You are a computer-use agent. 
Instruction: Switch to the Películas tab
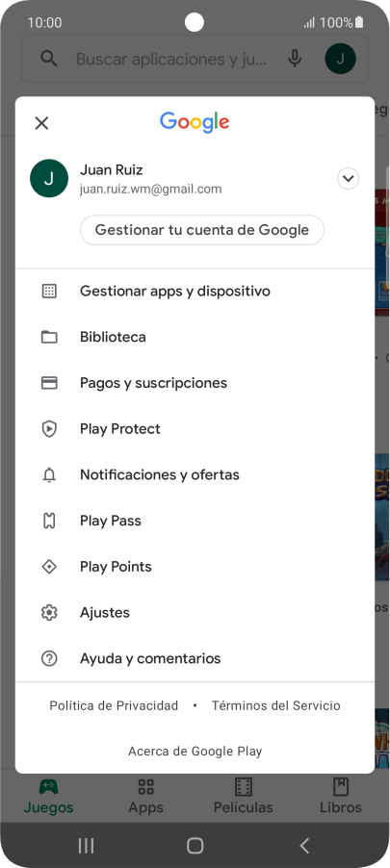(244, 796)
